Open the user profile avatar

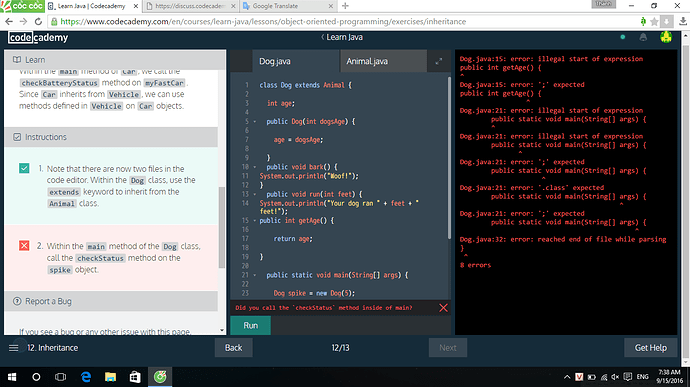pyautogui.click(x=666, y=37)
